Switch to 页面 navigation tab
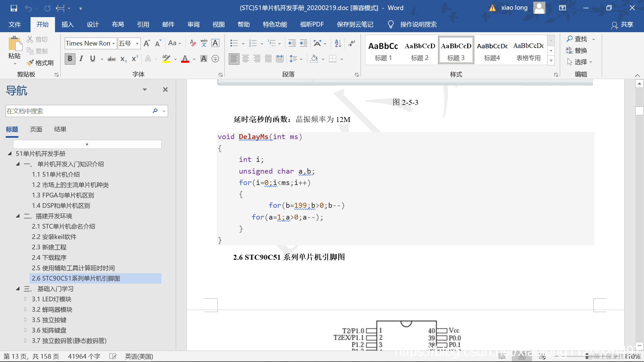644x362 pixels. coord(36,129)
